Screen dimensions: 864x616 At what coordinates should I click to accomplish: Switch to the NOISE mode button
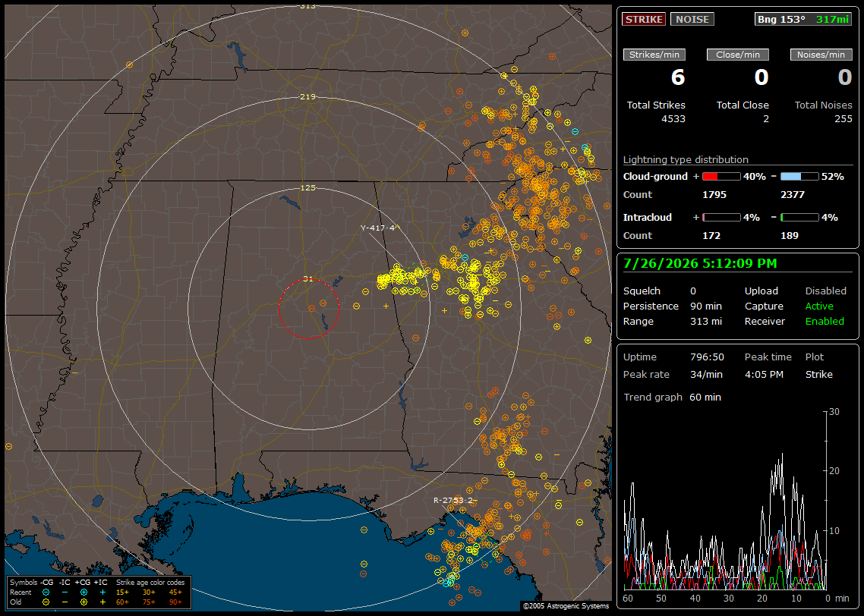tap(692, 19)
